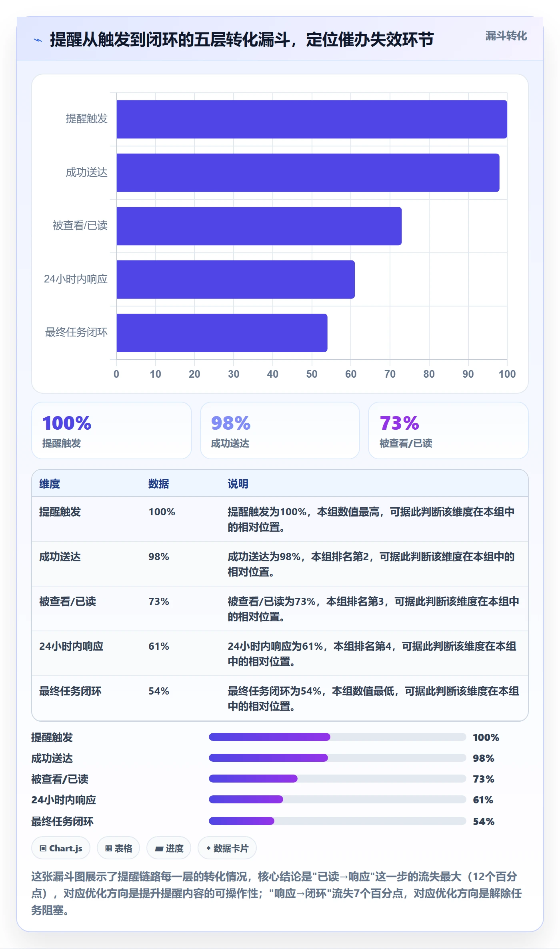
Task: Click the 被查看/已读 progress bar
Action: tap(338, 779)
